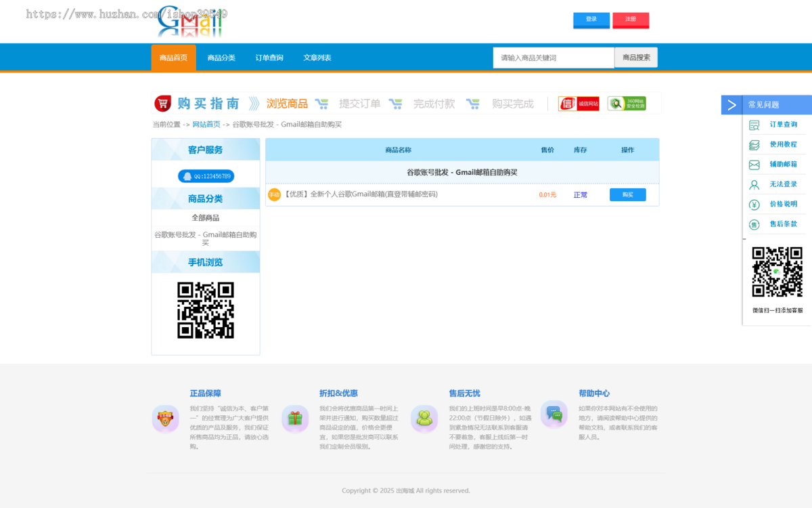Screen dimensions: 812x508
Task: Open the 订单查询 nav tab
Action: click(x=269, y=58)
